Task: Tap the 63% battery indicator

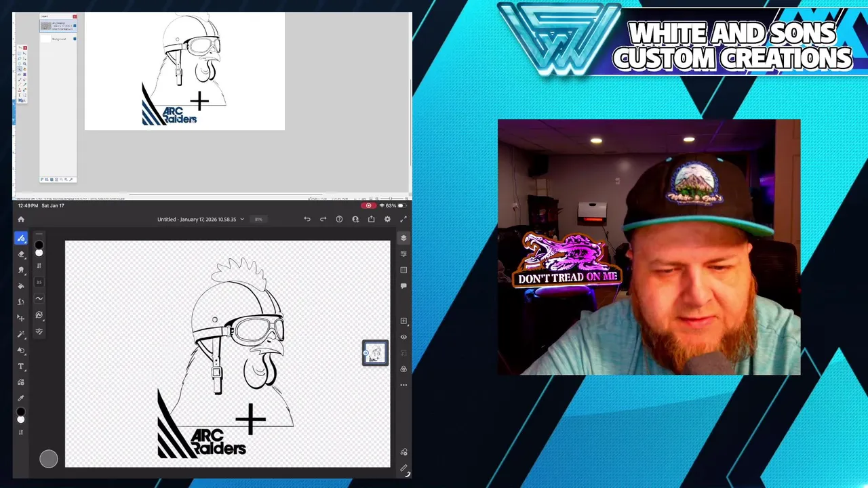Action: pos(395,205)
